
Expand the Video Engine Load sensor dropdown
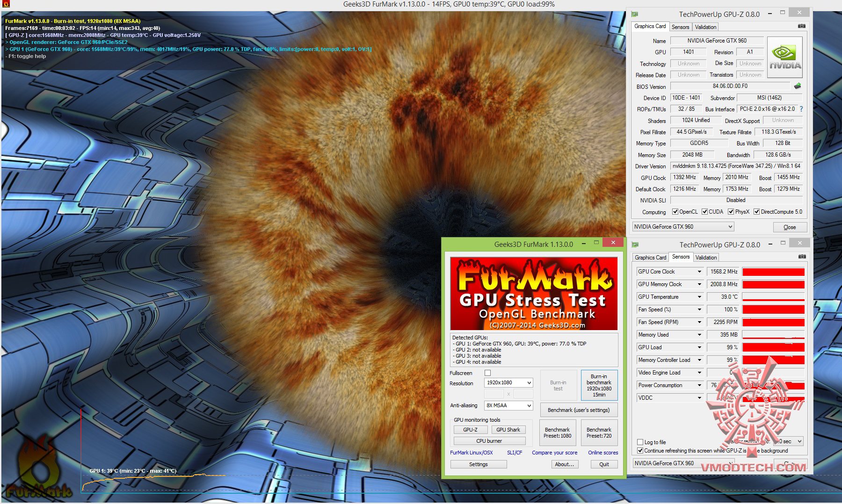[699, 373]
